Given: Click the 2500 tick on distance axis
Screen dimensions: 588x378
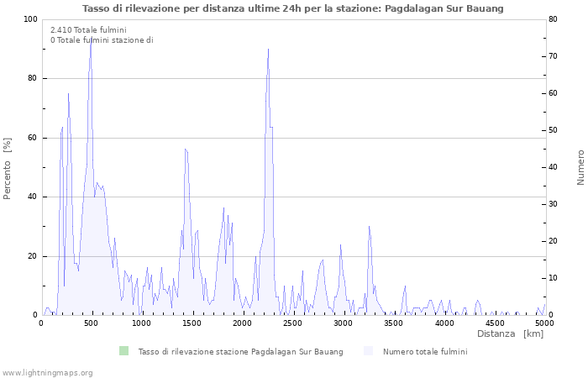Looking at the screenshot, I should (292, 323).
